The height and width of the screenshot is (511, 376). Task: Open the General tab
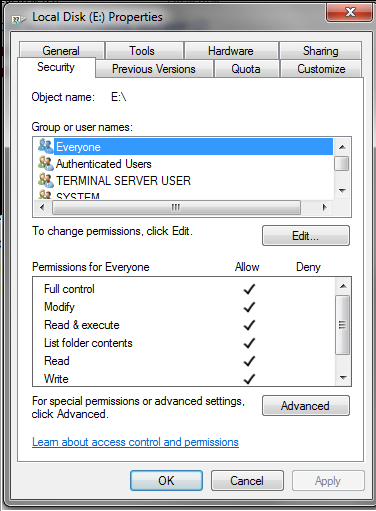click(x=61, y=51)
